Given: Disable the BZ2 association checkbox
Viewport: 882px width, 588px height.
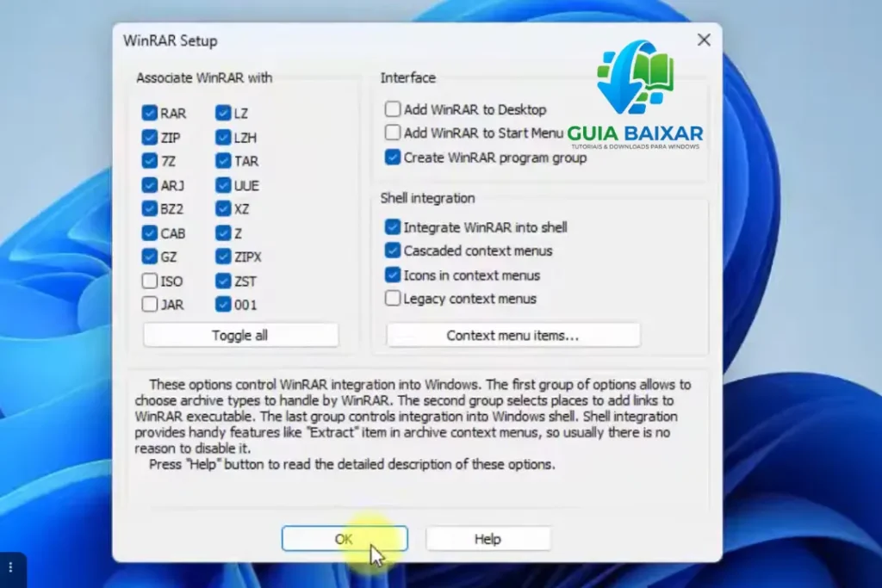Looking at the screenshot, I should (x=150, y=208).
